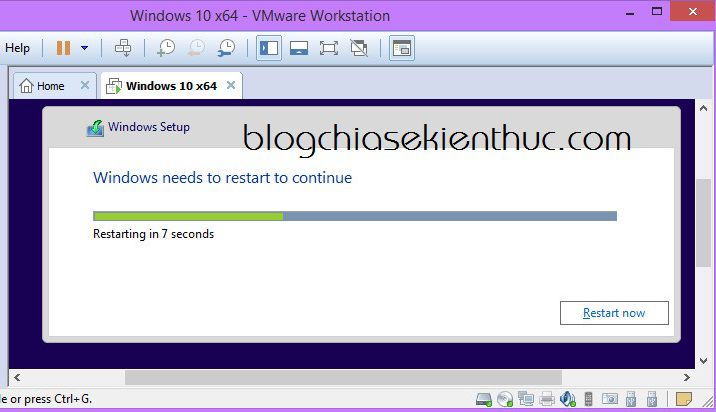This screenshot has height=412, width=716.
Task: Click the status bar device icon beside sound card
Action: point(589,399)
